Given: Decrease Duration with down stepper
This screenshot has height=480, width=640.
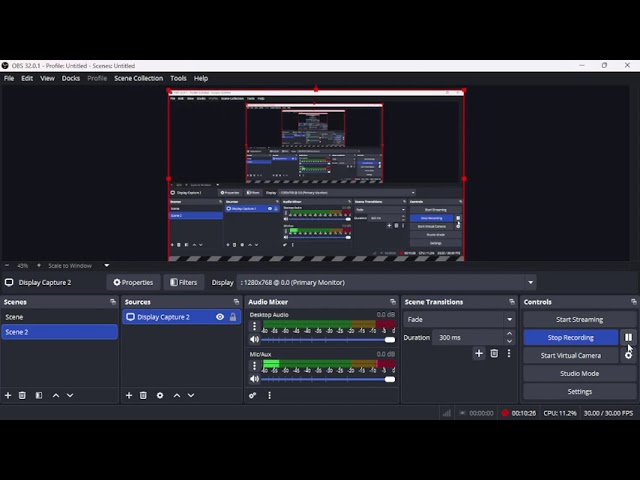Looking at the screenshot, I should point(509,341).
